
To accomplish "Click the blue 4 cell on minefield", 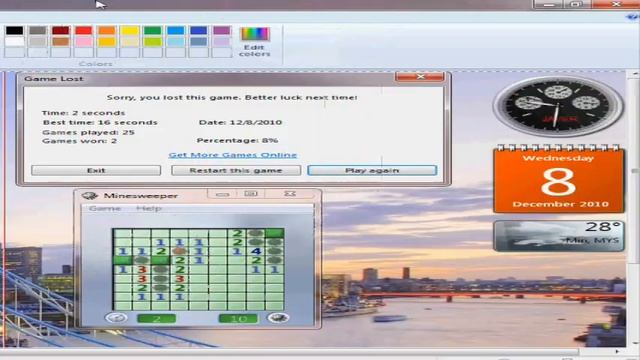I will (x=256, y=251).
